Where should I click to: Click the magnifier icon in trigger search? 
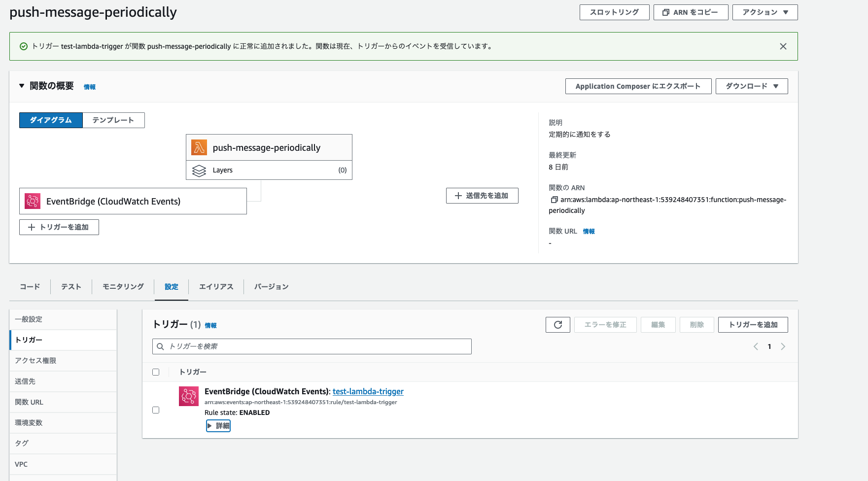tap(160, 346)
